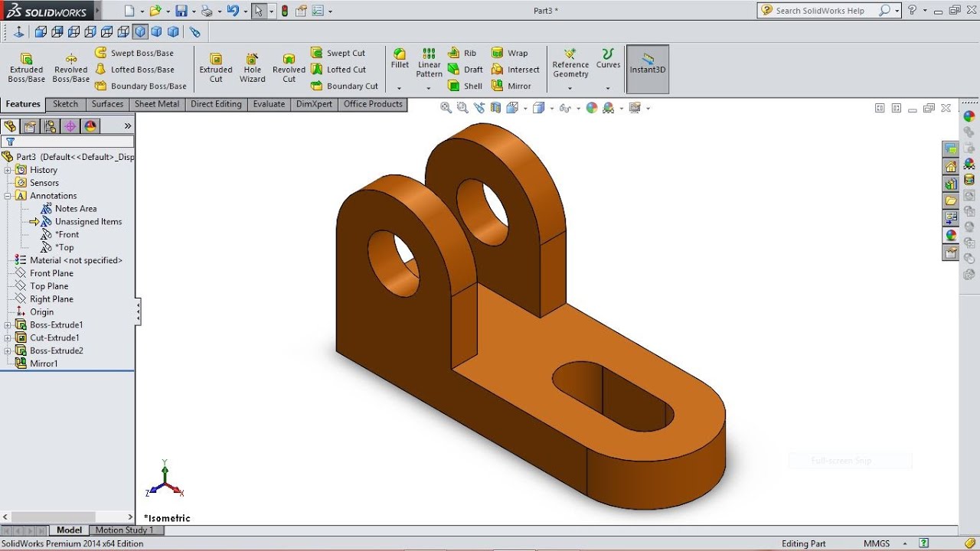980x551 pixels.
Task: Open the Direct Editing tab
Action: (x=216, y=104)
